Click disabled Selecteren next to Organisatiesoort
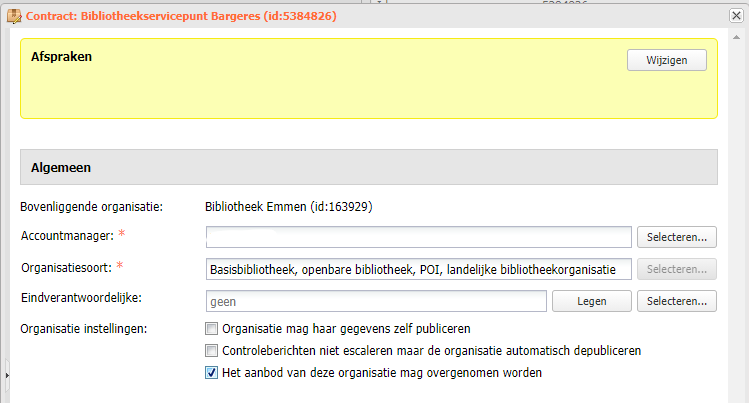The height and width of the screenshot is (403, 749). (x=676, y=269)
